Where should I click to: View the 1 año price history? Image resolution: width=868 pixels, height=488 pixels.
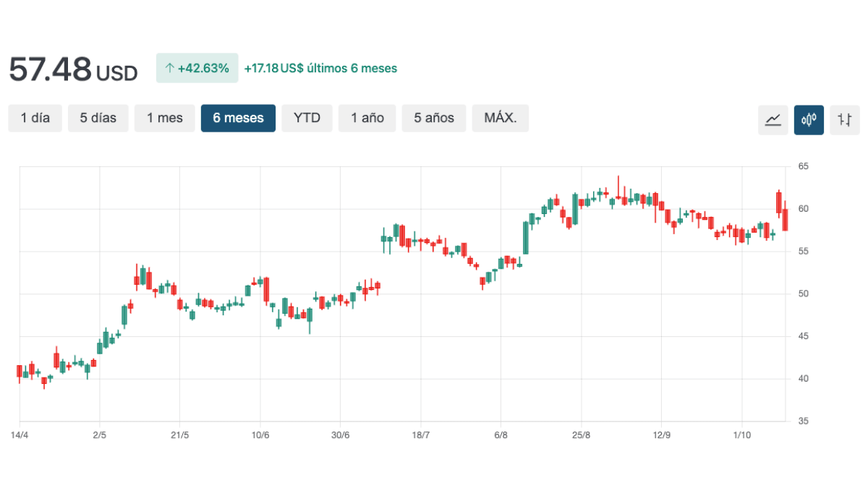pos(367,119)
